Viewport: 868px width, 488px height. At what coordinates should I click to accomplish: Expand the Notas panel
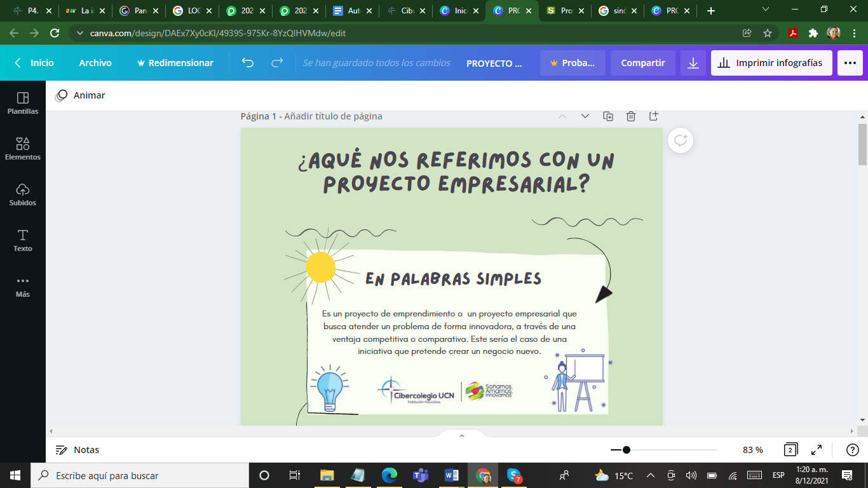click(x=85, y=450)
